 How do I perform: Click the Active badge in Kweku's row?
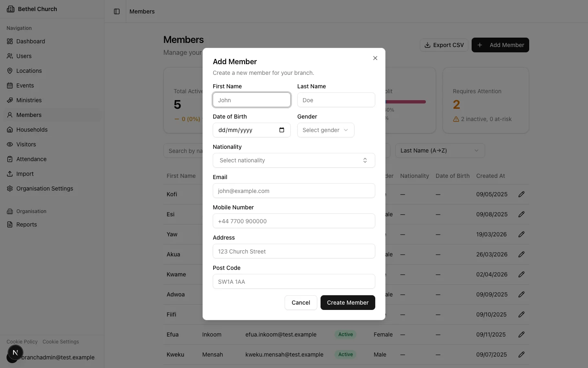tap(345, 355)
